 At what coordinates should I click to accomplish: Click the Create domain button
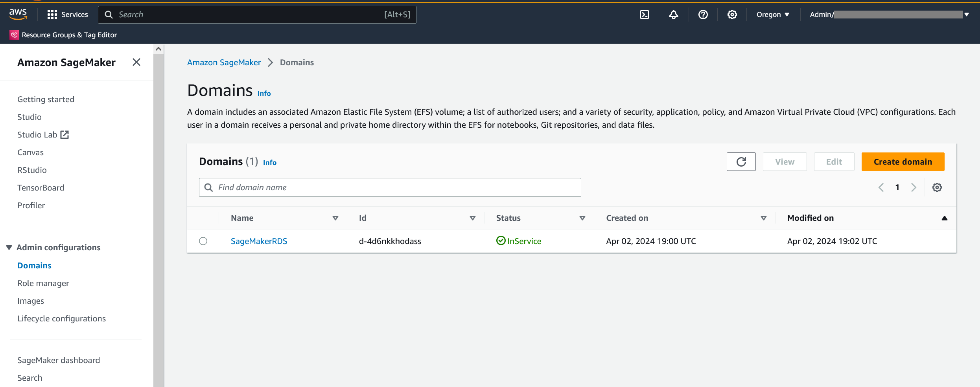click(903, 162)
